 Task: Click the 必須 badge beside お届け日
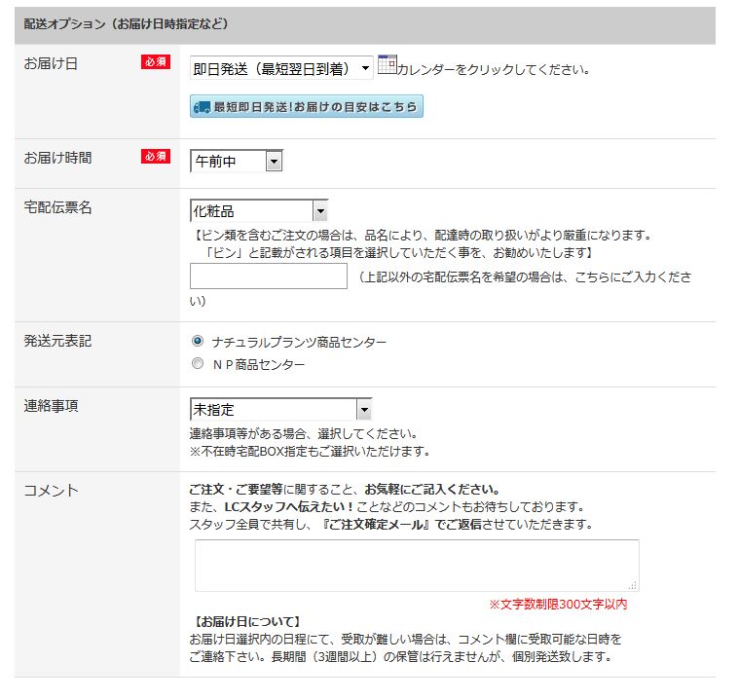pyautogui.click(x=156, y=61)
